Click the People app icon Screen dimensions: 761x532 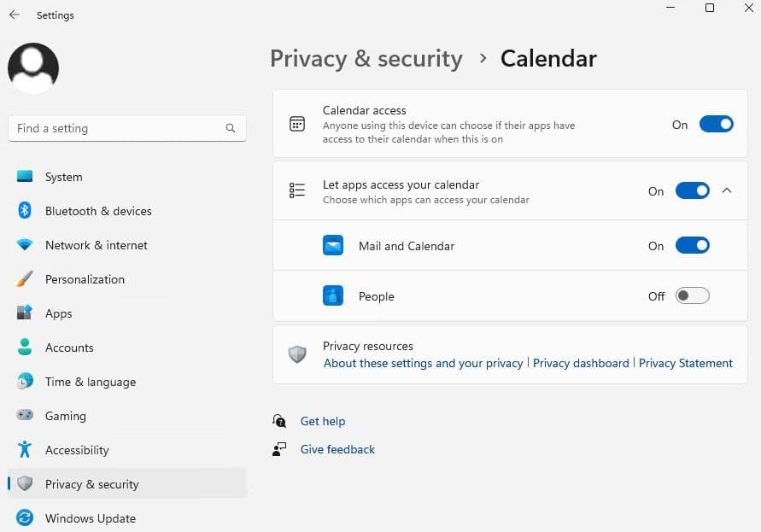pos(333,296)
